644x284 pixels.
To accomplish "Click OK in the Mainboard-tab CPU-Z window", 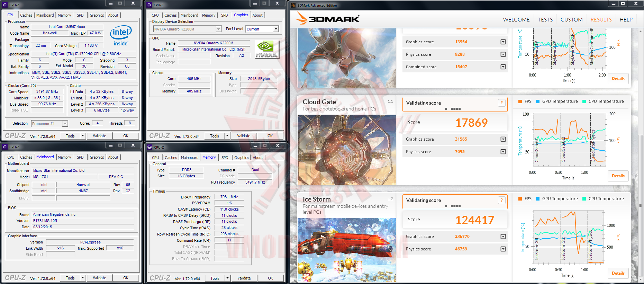I will click(x=126, y=278).
